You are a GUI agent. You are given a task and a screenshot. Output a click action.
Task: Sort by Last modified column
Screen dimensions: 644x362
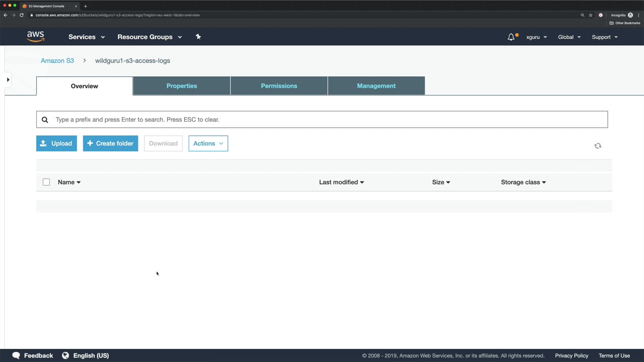[341, 182]
